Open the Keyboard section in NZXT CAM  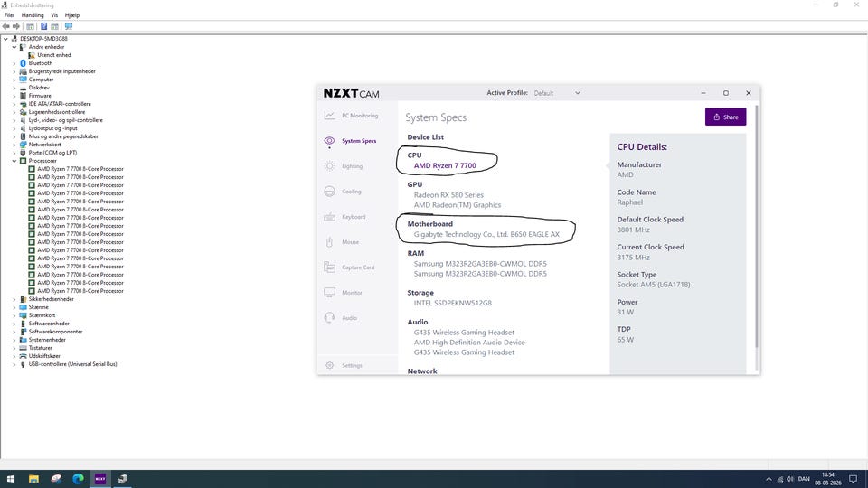tap(344, 217)
